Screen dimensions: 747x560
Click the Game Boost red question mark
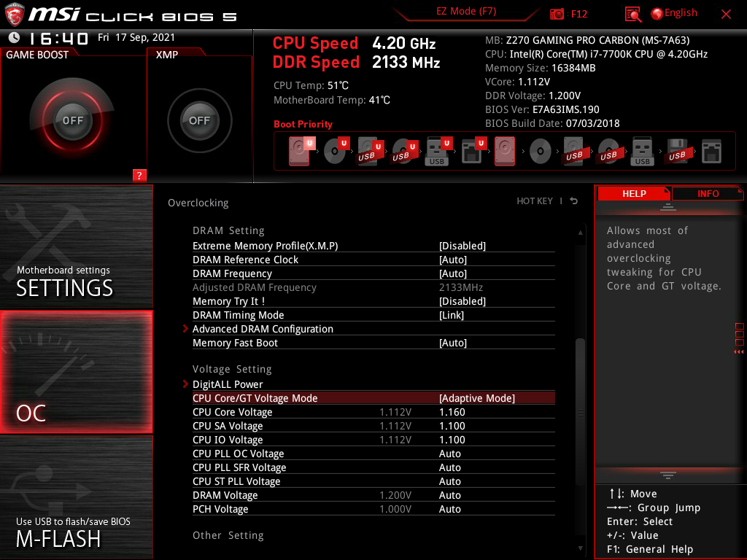(139, 175)
